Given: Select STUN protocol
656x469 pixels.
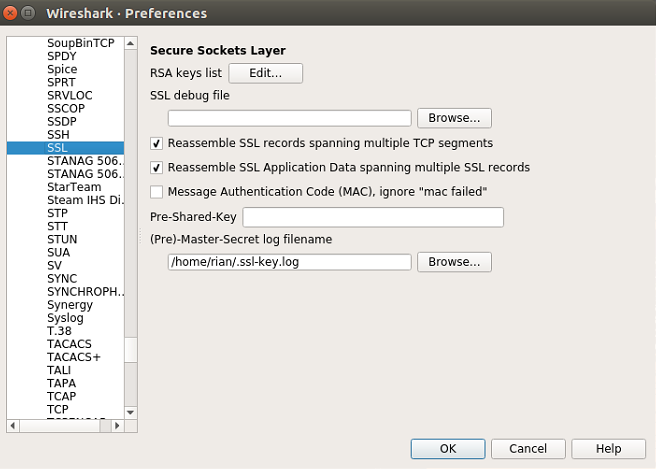Looking at the screenshot, I should 62,239.
